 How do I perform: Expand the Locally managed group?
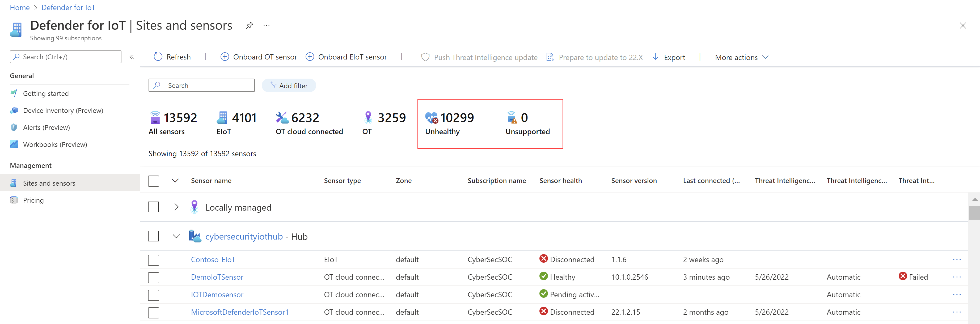(176, 207)
